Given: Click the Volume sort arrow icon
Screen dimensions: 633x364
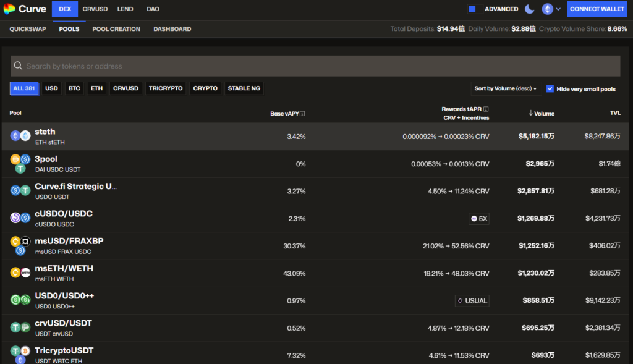Looking at the screenshot, I should point(530,113).
